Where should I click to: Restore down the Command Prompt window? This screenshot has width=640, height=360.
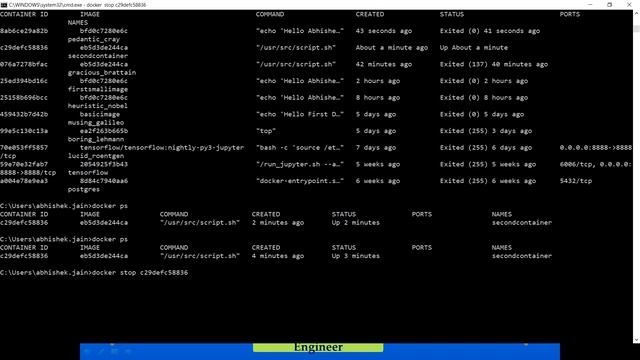[609, 5]
